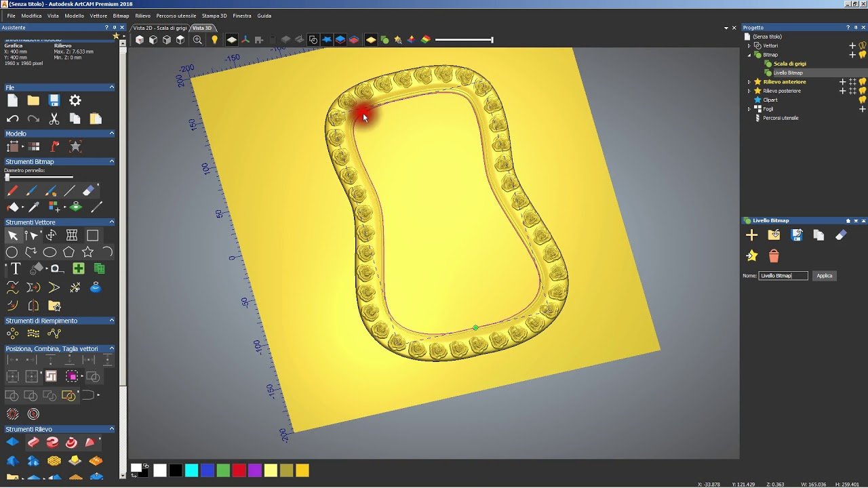Screen dimensions: 868x488
Task: Click the Applica button
Action: click(824, 276)
